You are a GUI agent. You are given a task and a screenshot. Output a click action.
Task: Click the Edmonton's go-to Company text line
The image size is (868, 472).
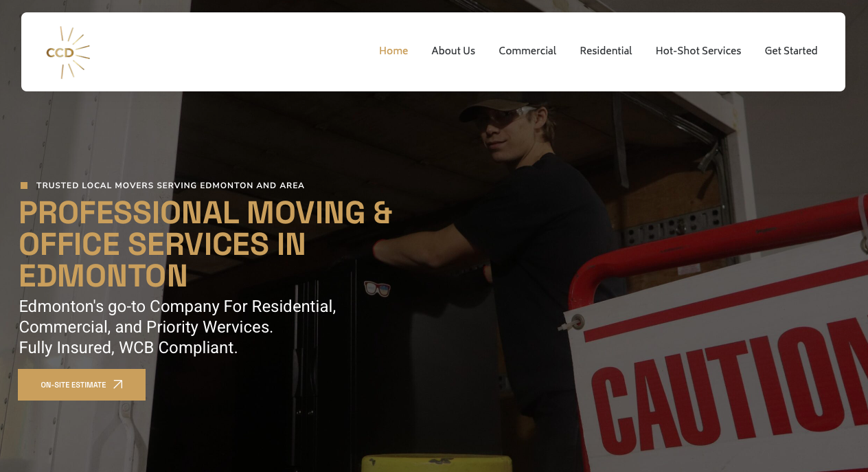point(177,306)
